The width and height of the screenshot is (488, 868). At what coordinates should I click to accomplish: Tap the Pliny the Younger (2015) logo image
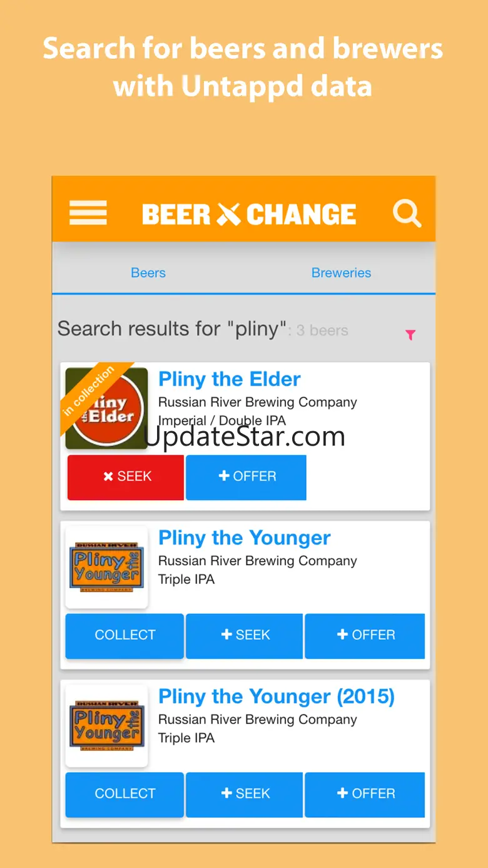click(x=107, y=726)
